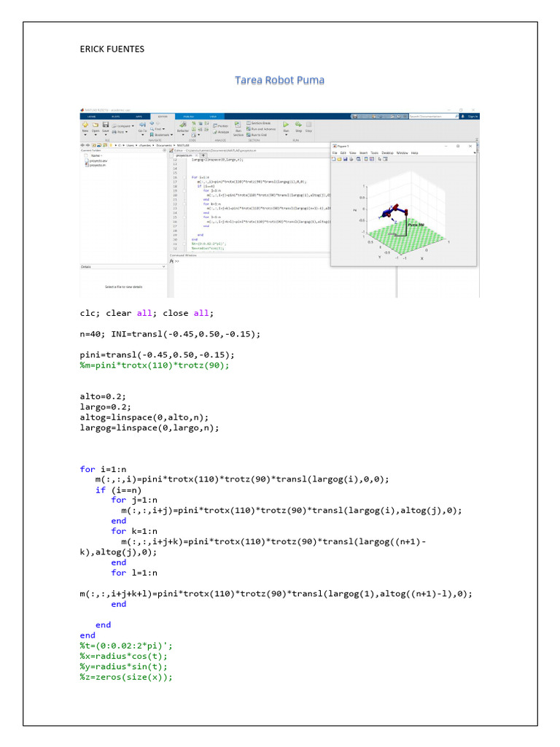
Task: Click the Open folder icon in toolstrip
Action: (96, 125)
